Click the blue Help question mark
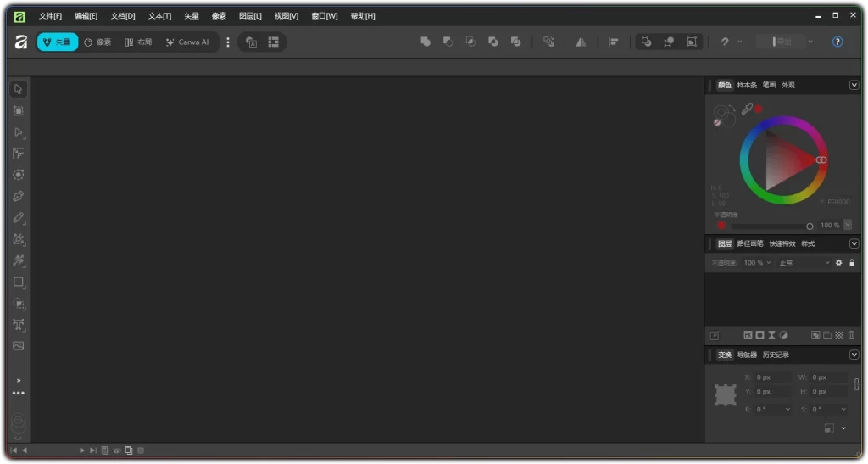 [x=837, y=42]
